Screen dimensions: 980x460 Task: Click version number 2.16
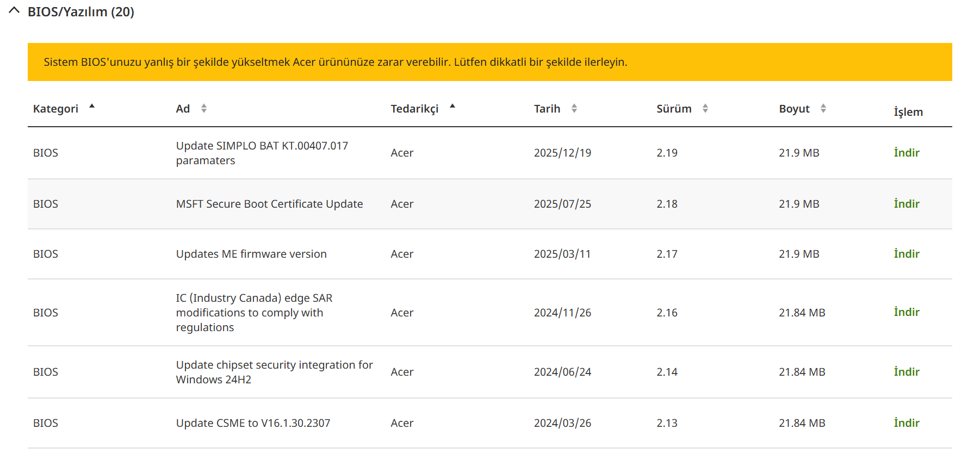point(667,313)
